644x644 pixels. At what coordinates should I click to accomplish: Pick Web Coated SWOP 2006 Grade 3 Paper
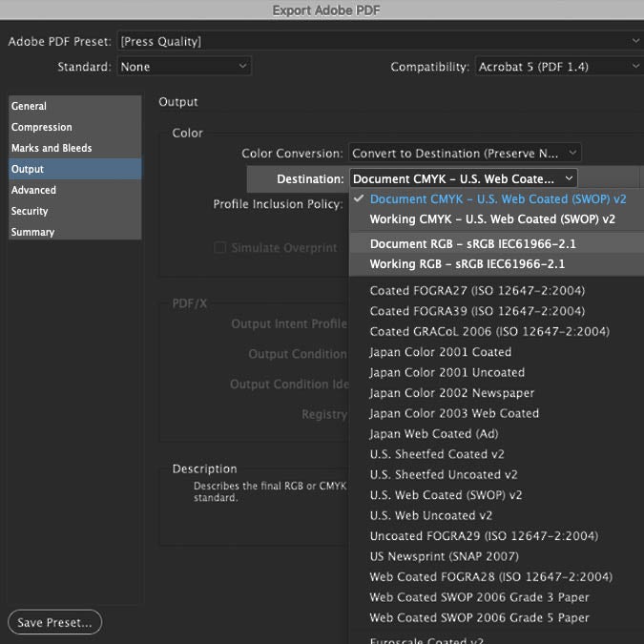(x=480, y=597)
